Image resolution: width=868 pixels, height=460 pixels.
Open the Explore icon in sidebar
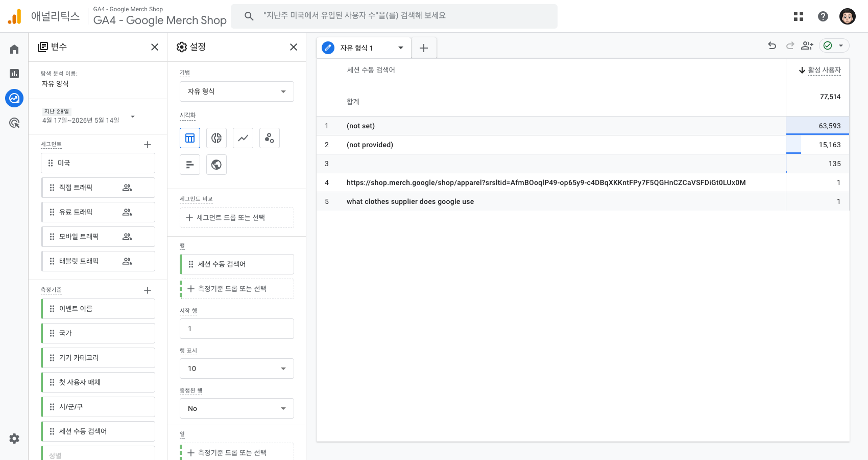tap(14, 98)
